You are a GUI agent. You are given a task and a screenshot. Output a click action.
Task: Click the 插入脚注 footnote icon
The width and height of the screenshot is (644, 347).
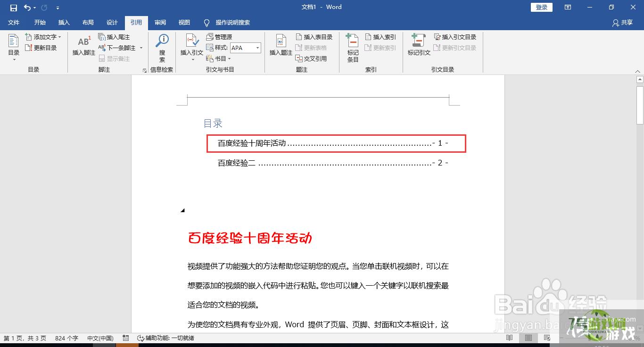click(84, 45)
